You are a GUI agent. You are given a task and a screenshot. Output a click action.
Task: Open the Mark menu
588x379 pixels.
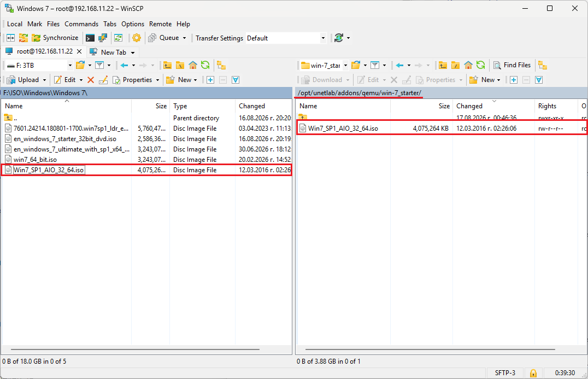click(34, 24)
